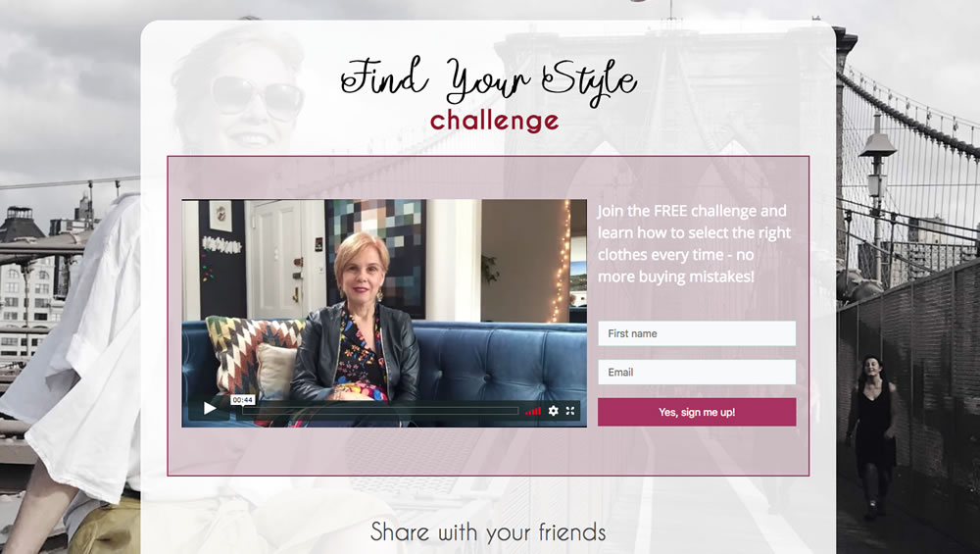Focus the Email field
The width and height of the screenshot is (980, 554).
click(x=697, y=372)
